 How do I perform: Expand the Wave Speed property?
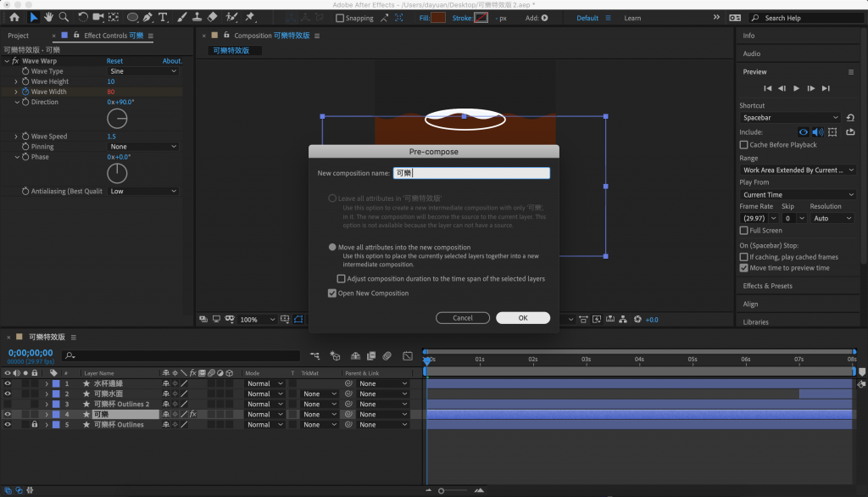pos(16,137)
